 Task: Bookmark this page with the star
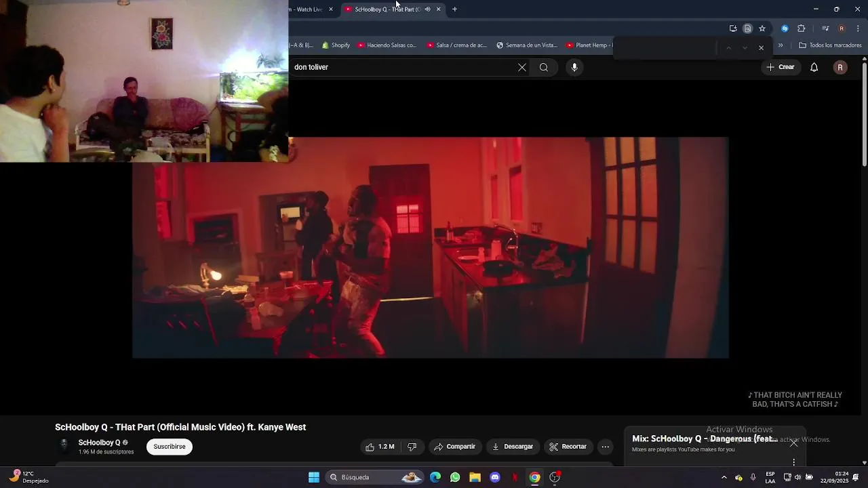[762, 28]
